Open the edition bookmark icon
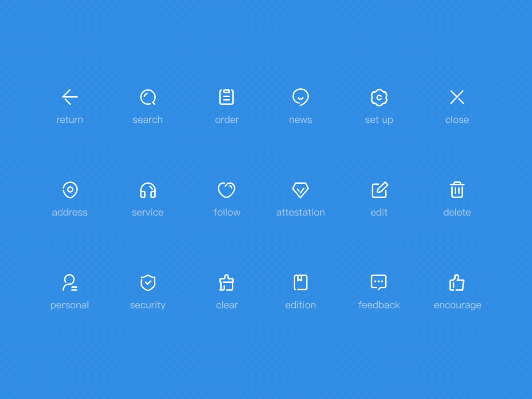 [301, 282]
